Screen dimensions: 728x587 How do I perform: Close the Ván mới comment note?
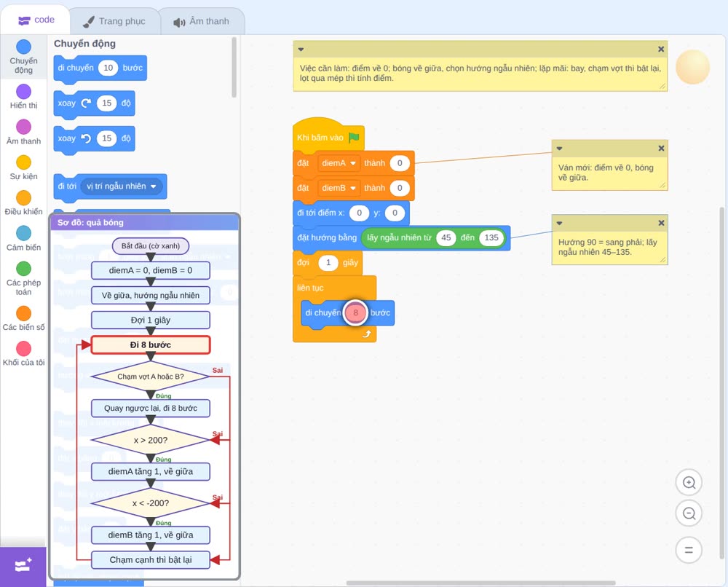point(661,148)
